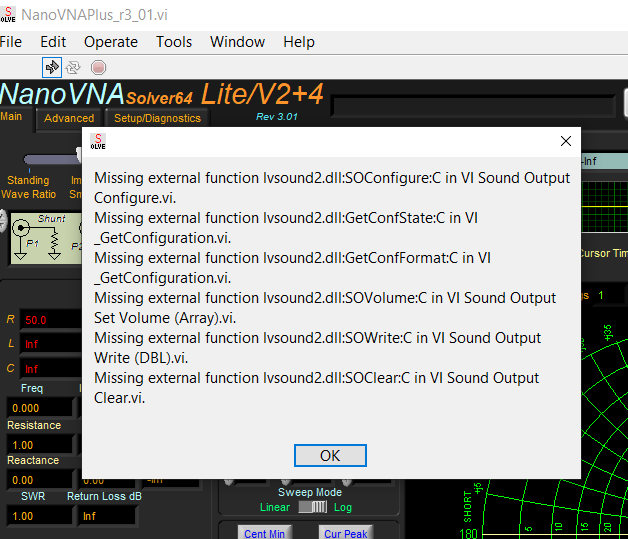Open the Help menu
This screenshot has width=628, height=539.
click(x=299, y=42)
